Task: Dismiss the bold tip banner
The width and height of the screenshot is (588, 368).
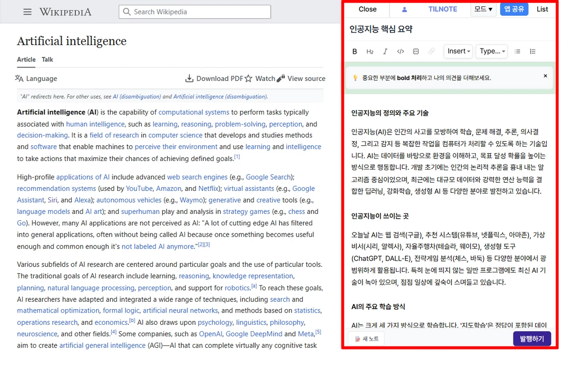Action: pos(545,76)
